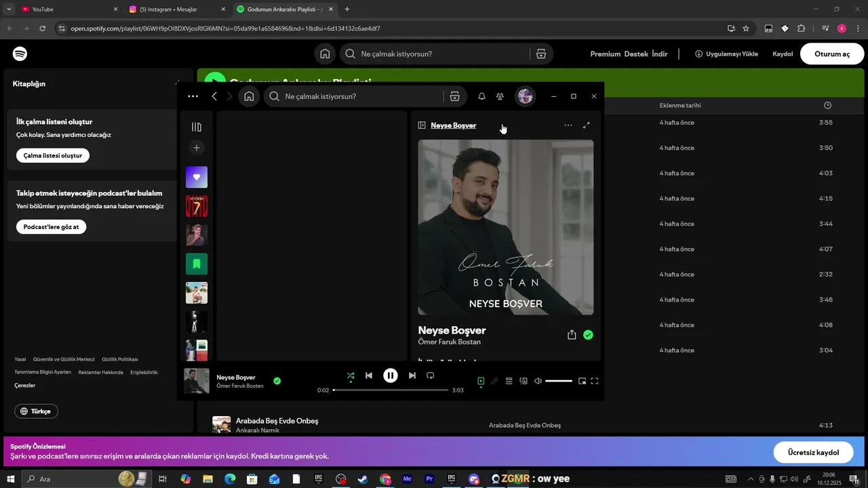Seek on the song progress bar
The height and width of the screenshot is (488, 868).
pyautogui.click(x=391, y=390)
